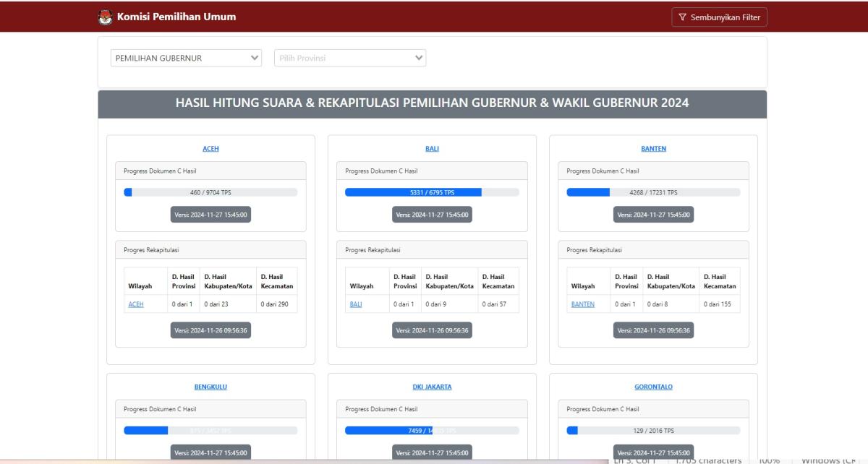Click BANTEN link in rekapitulasi table
This screenshot has width=868, height=464.
click(582, 304)
